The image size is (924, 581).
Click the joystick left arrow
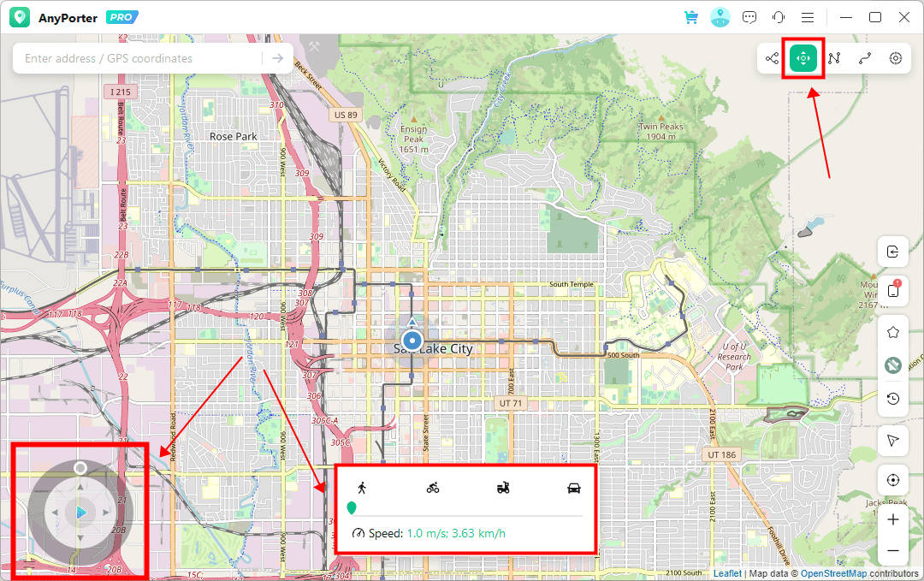(x=54, y=513)
